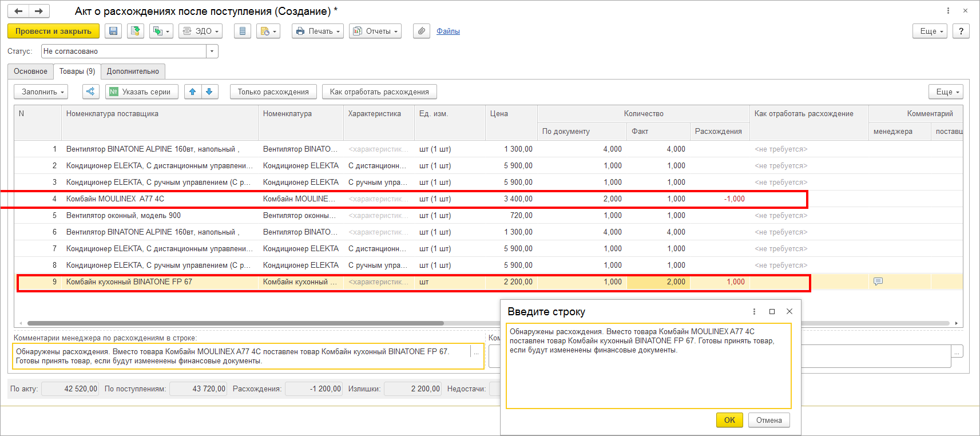
Task: Click row 3 С ручным упра… characteristic cell
Action: 379,183
